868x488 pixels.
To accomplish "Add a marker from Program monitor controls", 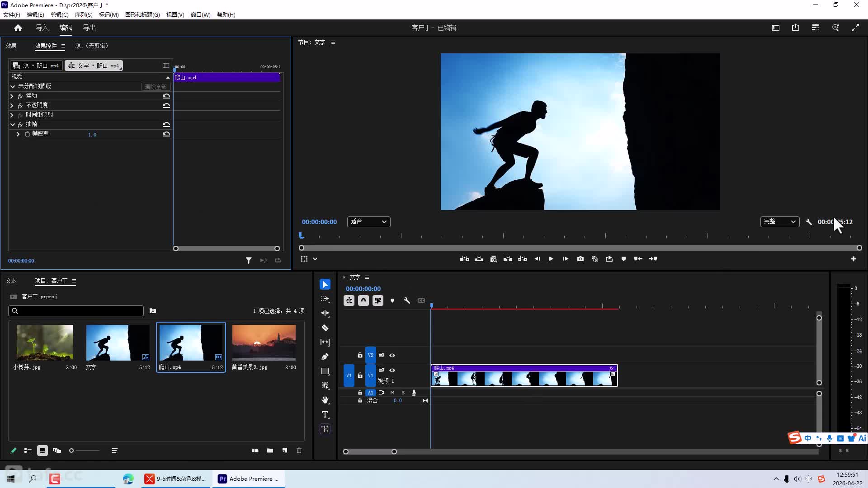I will coord(624,259).
